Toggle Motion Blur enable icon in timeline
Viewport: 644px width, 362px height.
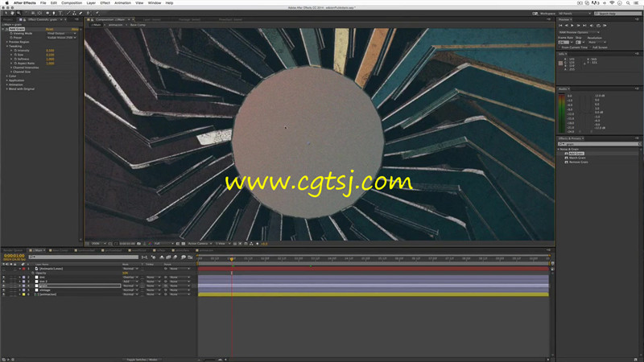[175, 257]
